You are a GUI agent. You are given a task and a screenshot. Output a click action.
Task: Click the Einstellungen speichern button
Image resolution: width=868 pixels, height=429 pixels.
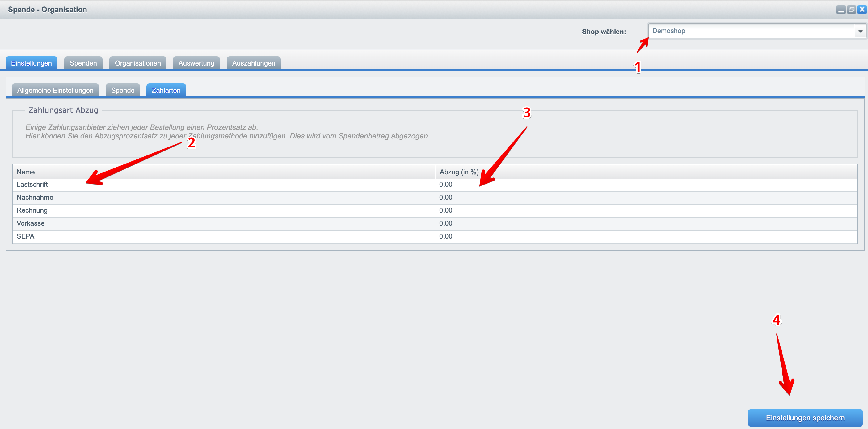pyautogui.click(x=805, y=418)
